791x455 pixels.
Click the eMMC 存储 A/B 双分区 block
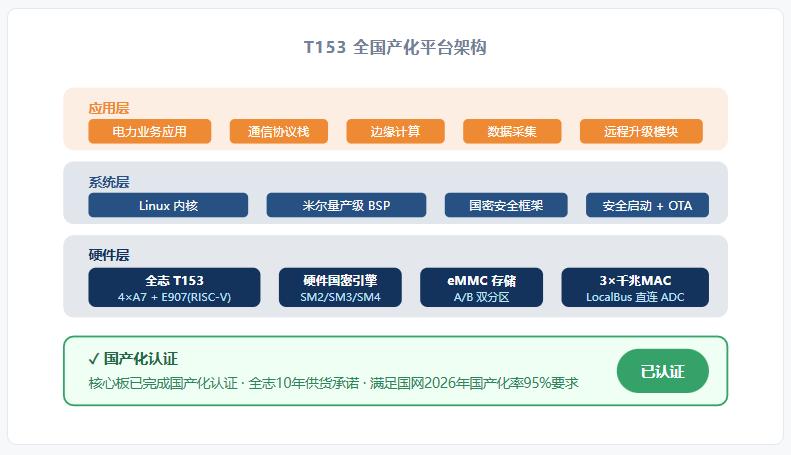pyautogui.click(x=481, y=288)
